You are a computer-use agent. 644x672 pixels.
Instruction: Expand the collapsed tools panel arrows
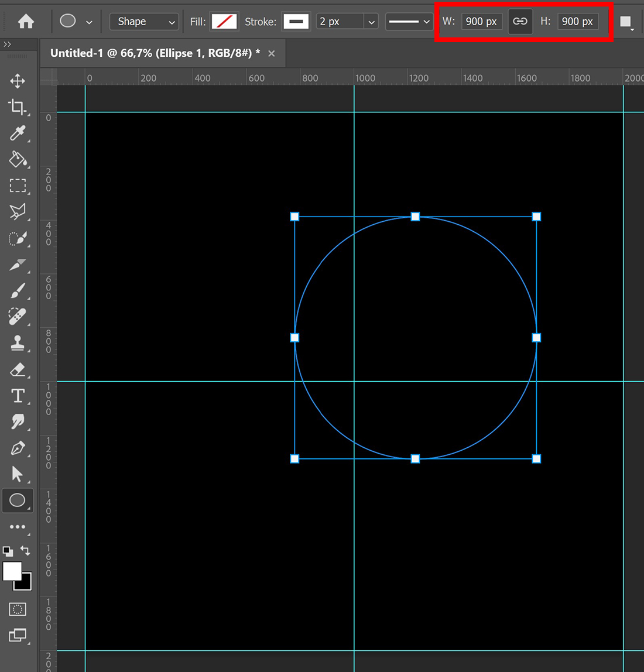tap(7, 44)
